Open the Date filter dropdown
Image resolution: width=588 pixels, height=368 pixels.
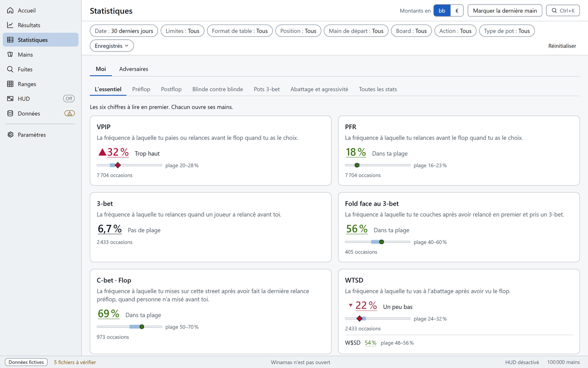(x=124, y=31)
